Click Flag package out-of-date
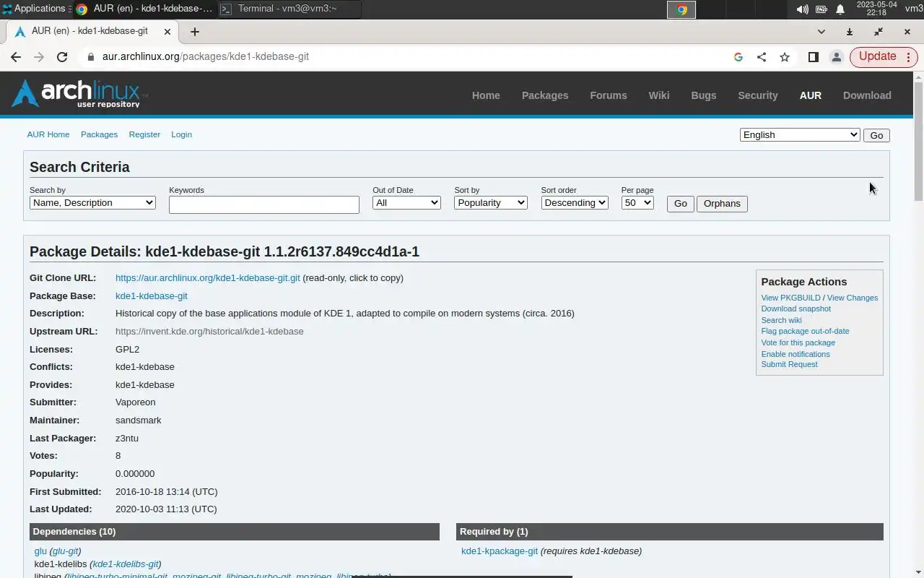924x578 pixels. pos(805,331)
